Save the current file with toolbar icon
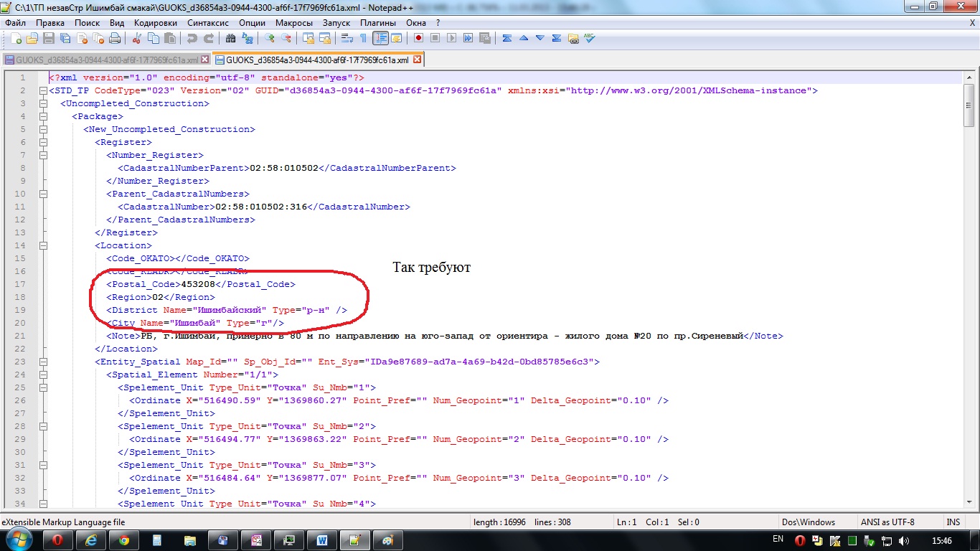 48,38
